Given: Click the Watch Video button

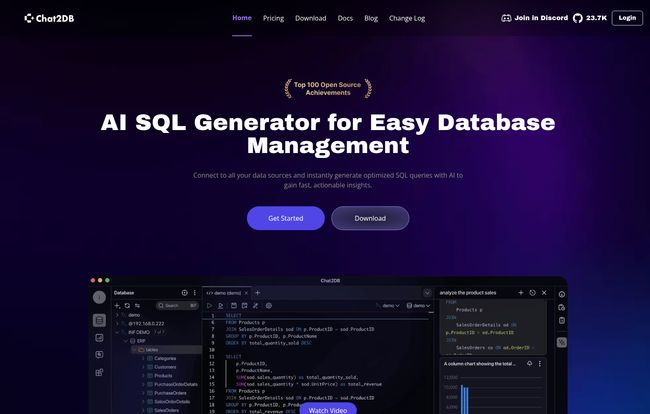Looking at the screenshot, I should coord(328,409).
